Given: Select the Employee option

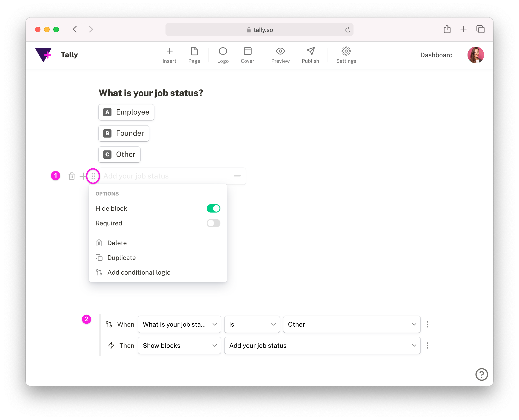Looking at the screenshot, I should (x=126, y=112).
